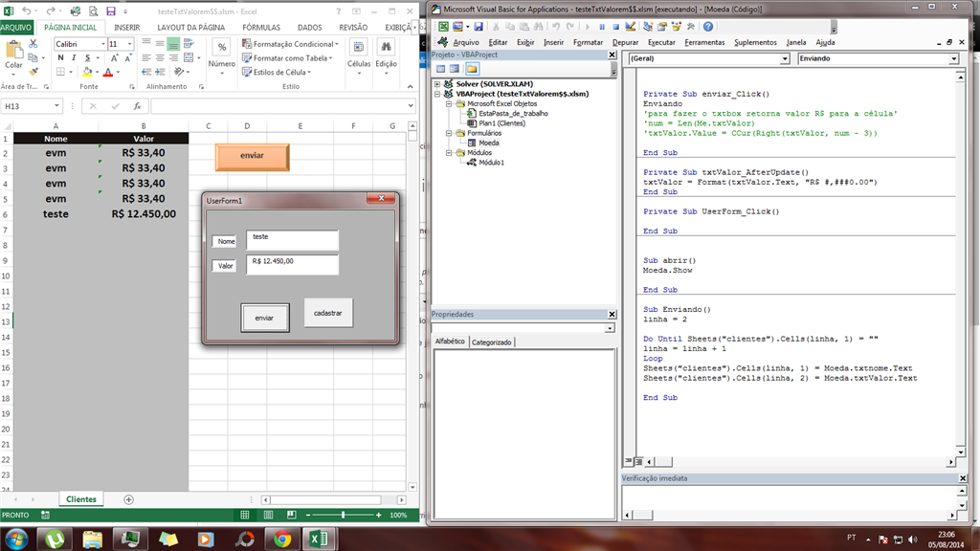
Task: Toggle Design Mode icon in VBA toolbar
Action: (630, 26)
